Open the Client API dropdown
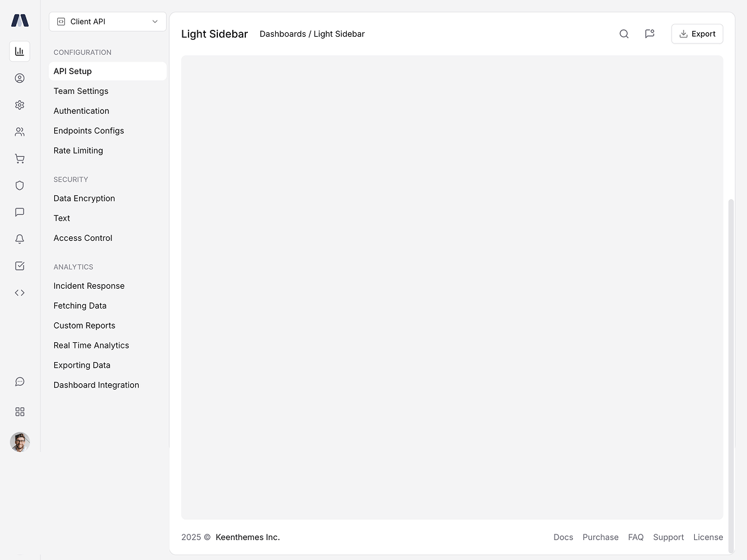747x560 pixels. [x=108, y=22]
